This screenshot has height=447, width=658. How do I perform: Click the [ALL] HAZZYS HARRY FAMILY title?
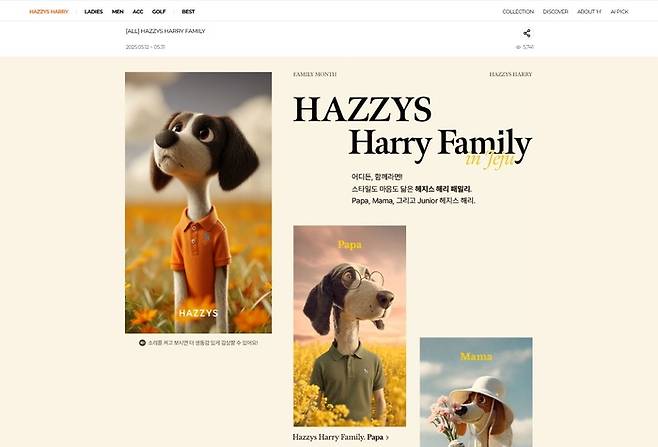tap(165, 31)
